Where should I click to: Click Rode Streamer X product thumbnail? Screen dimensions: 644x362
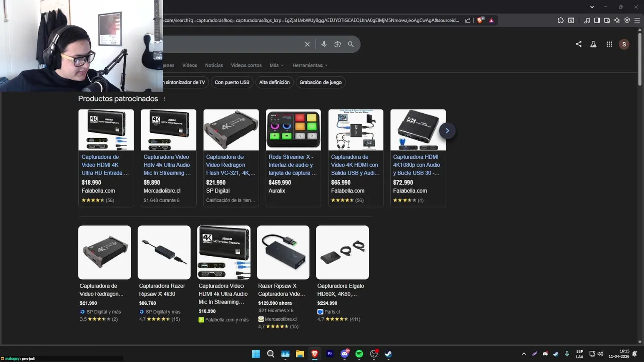point(293,130)
